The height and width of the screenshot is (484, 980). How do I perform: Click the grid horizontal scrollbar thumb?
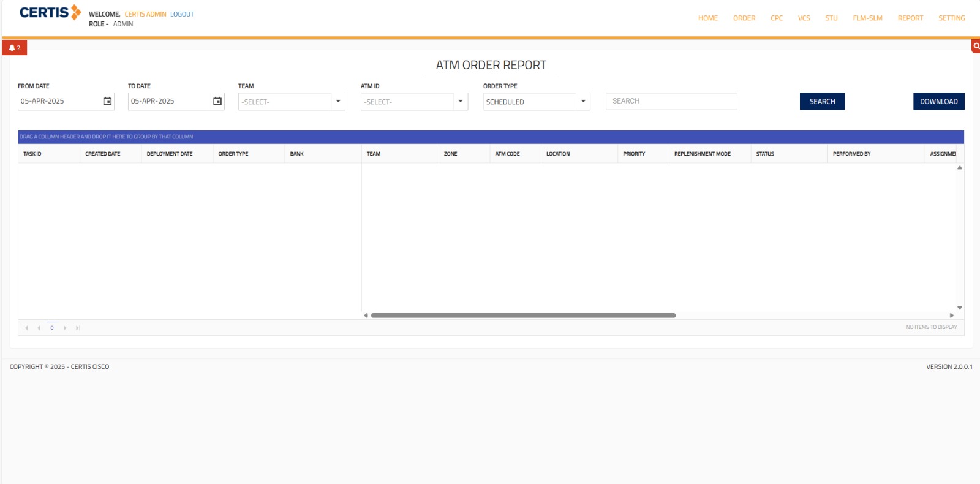pyautogui.click(x=523, y=316)
